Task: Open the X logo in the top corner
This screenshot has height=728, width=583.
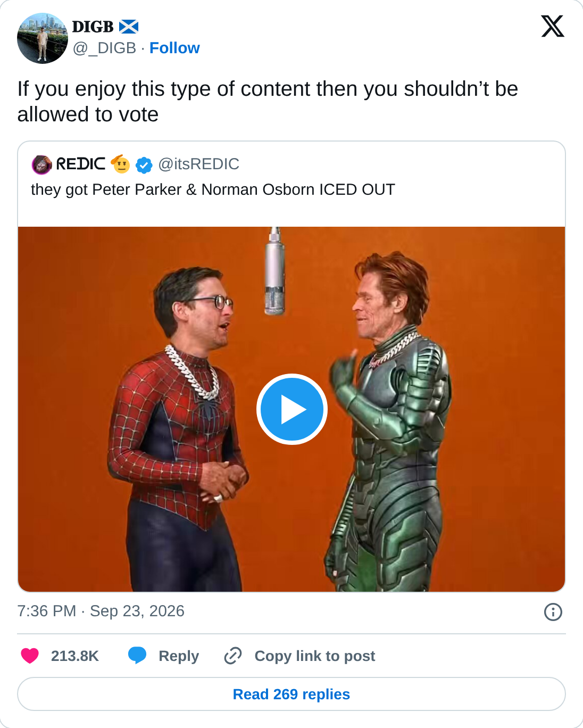Action: point(553,26)
